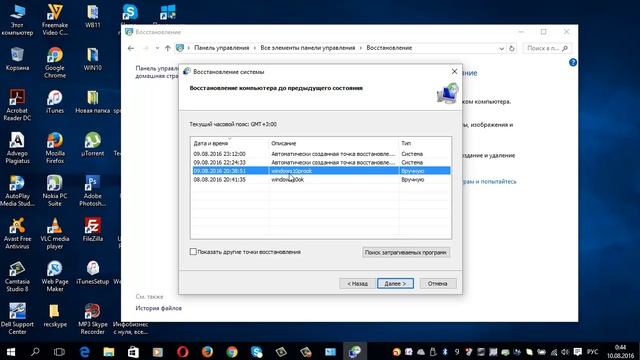640x360 pixels.
Task: Click 'Далее >' button
Action: pyautogui.click(x=395, y=283)
